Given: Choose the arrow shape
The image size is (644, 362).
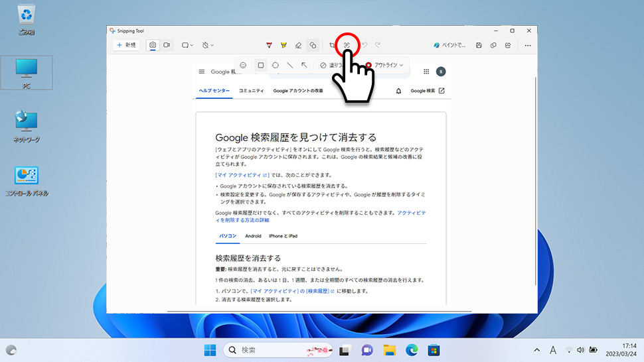Looking at the screenshot, I should click(x=304, y=65).
